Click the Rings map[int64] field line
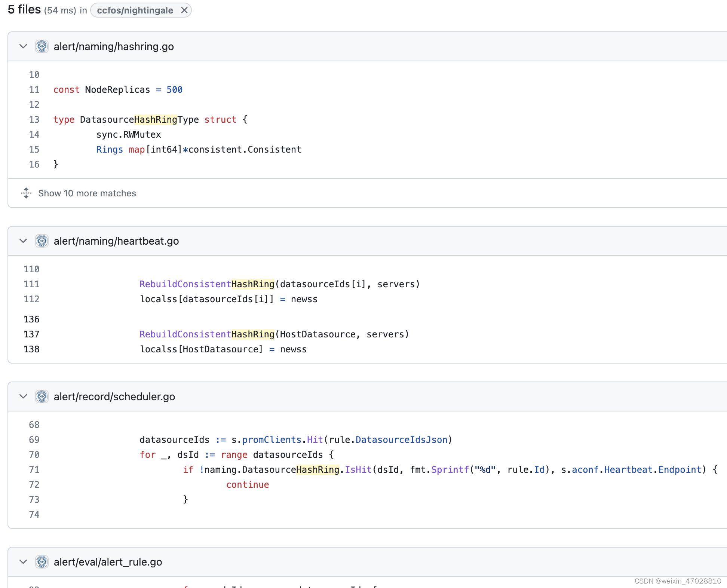727x588 pixels. click(199, 150)
